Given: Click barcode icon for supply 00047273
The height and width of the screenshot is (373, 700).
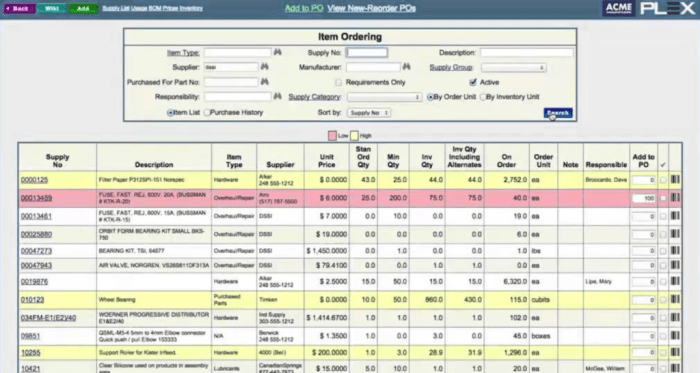Looking at the screenshot, I should (x=675, y=251).
